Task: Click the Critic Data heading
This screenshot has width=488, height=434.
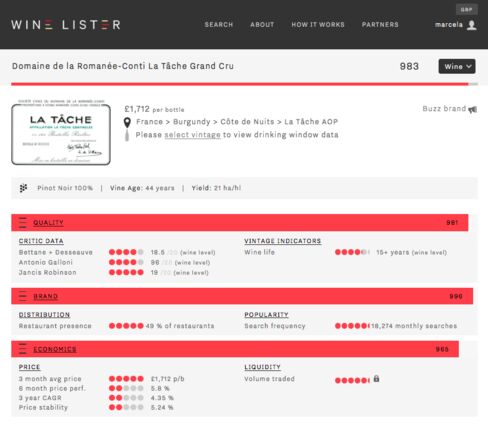Action: (41, 241)
